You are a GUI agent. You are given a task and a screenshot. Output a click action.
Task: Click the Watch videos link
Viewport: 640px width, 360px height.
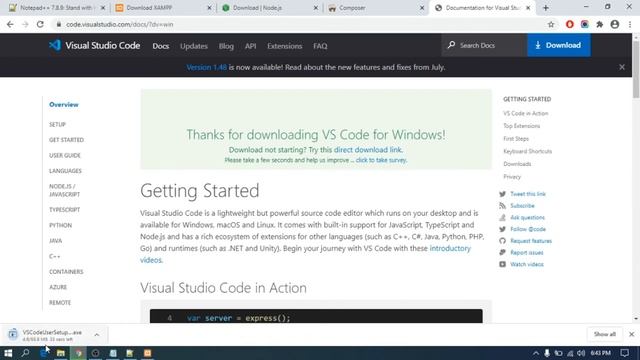[x=527, y=264]
